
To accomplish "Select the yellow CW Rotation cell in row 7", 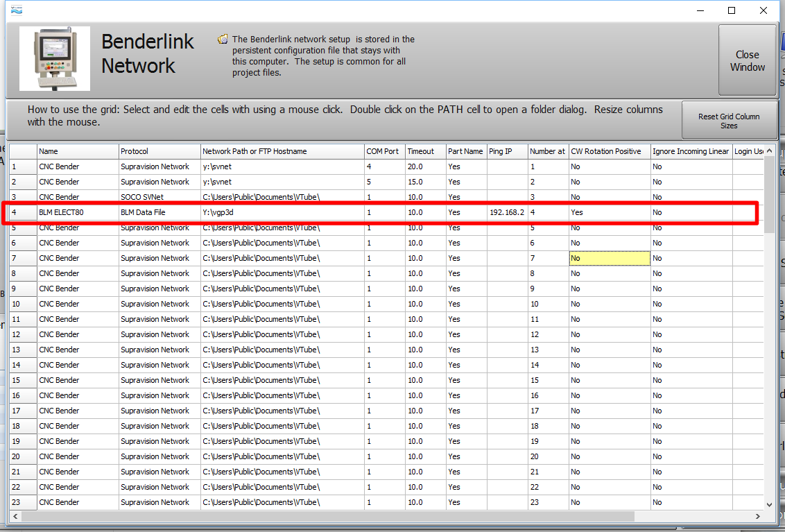I will pyautogui.click(x=609, y=258).
